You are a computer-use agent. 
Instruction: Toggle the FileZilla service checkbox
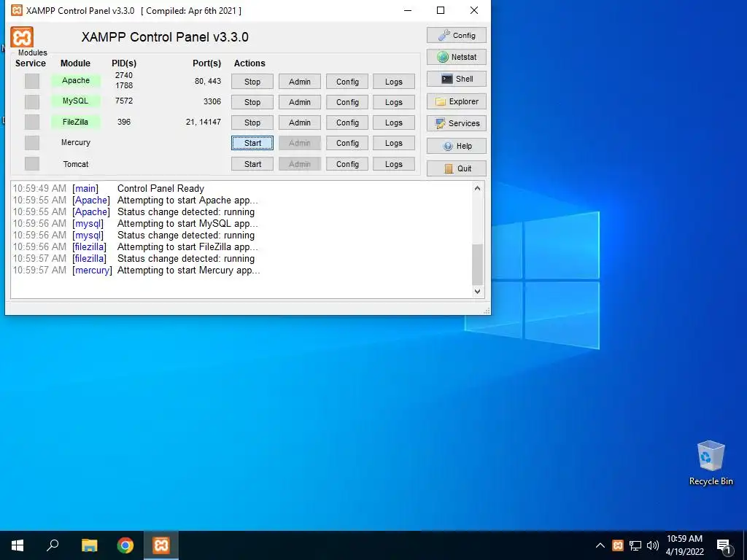point(32,122)
